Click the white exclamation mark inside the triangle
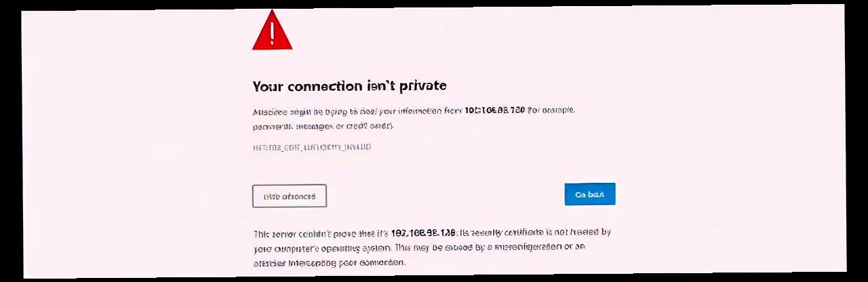868x282 pixels. point(272,33)
